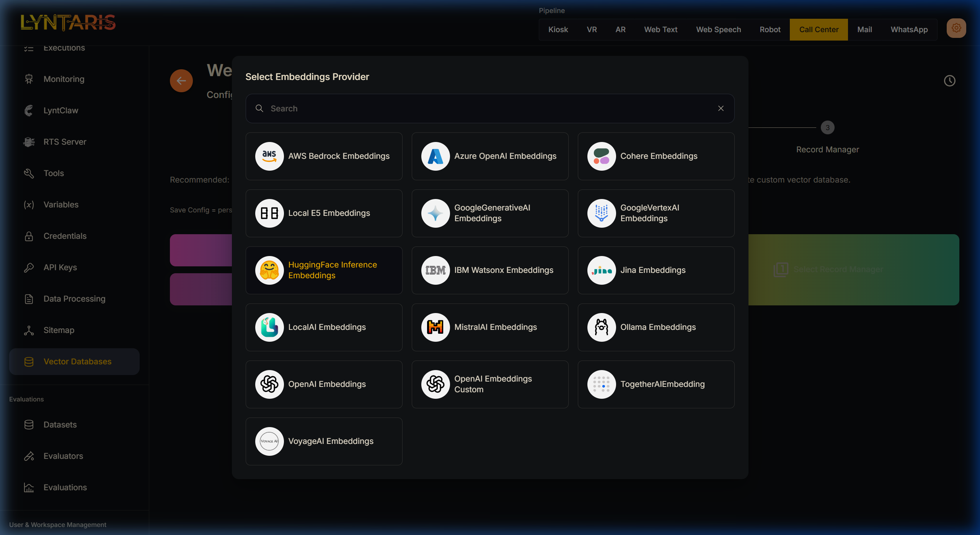Click the RTS Server sidebar icon
The image size is (980, 535).
[x=29, y=142]
